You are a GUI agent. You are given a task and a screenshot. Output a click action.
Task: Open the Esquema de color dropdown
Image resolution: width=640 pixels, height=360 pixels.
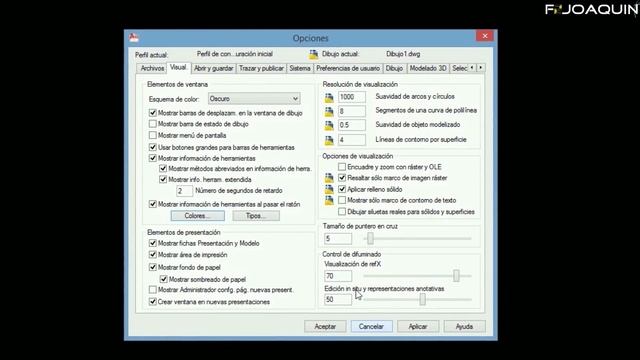pos(254,99)
